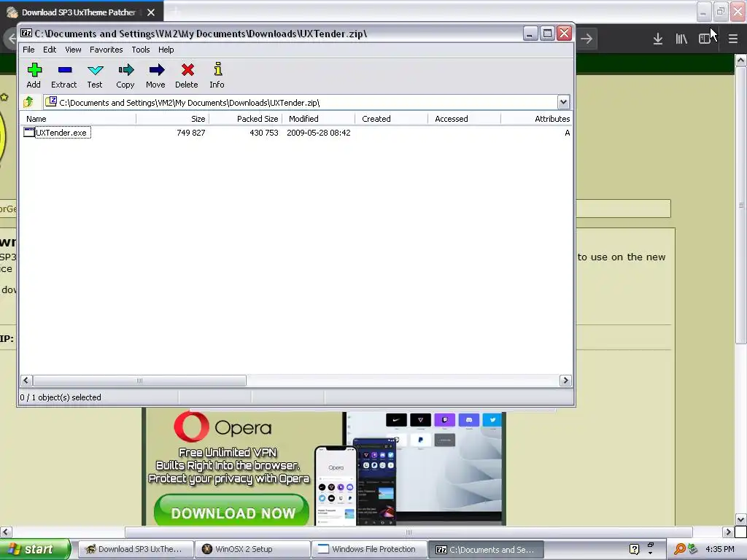This screenshot has height=560, width=747.
Task: Click the archive path input field
Action: [x=300, y=102]
